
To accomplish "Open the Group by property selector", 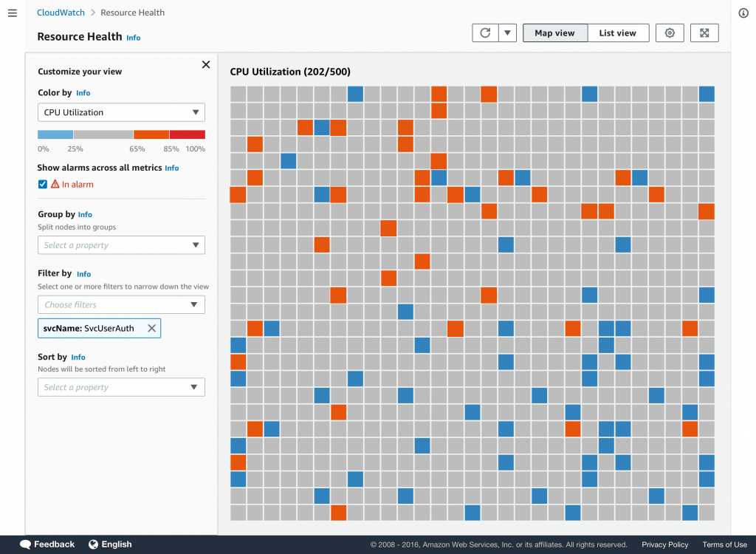I will click(121, 246).
